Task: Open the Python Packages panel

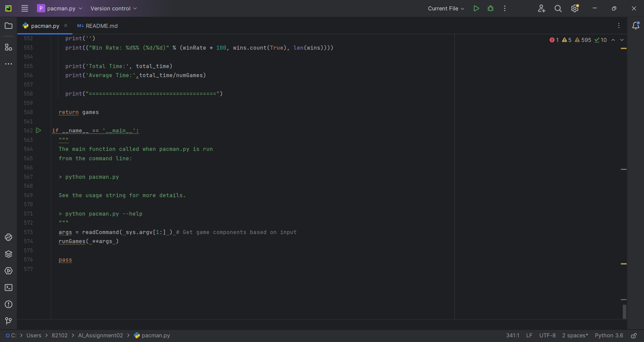Action: pyautogui.click(x=9, y=254)
